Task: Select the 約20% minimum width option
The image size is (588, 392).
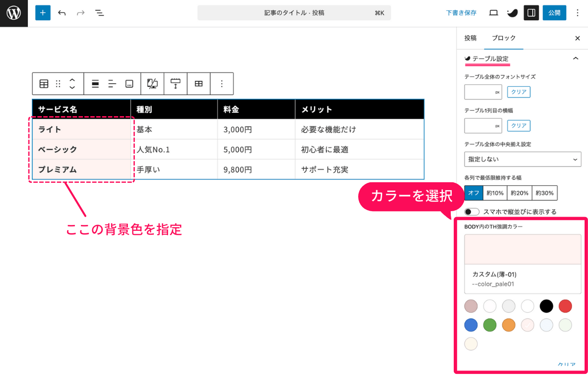Action: [x=519, y=193]
